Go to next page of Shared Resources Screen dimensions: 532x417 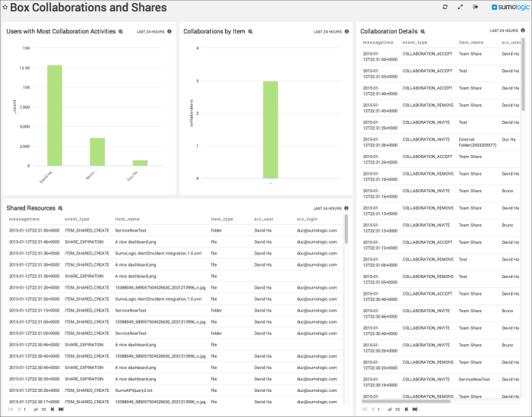coord(51,409)
